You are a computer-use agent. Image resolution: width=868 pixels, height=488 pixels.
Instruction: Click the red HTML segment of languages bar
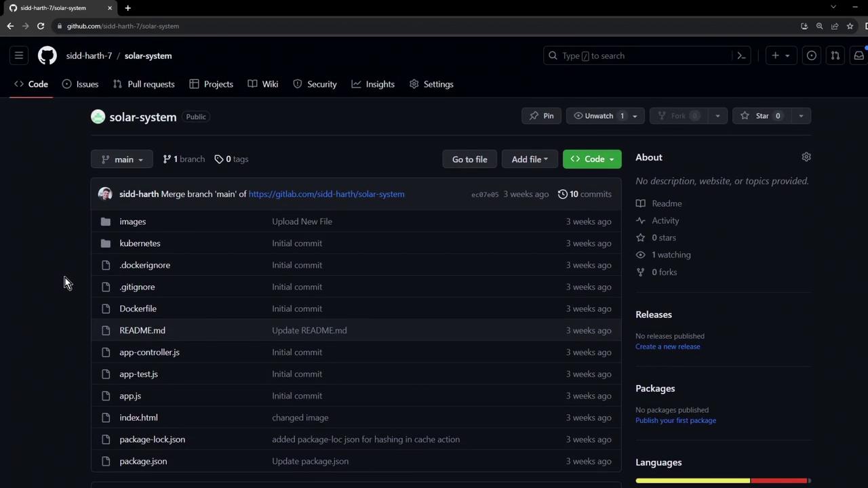(x=778, y=481)
